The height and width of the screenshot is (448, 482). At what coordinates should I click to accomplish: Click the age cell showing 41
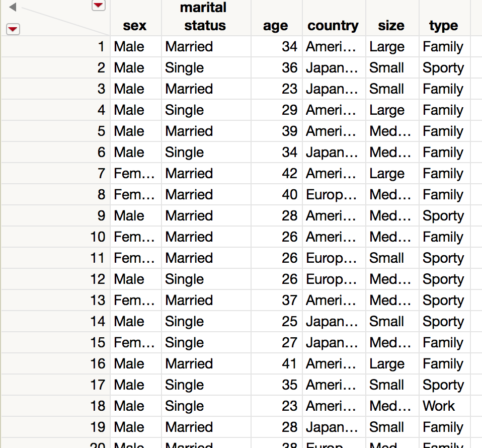[x=289, y=364]
